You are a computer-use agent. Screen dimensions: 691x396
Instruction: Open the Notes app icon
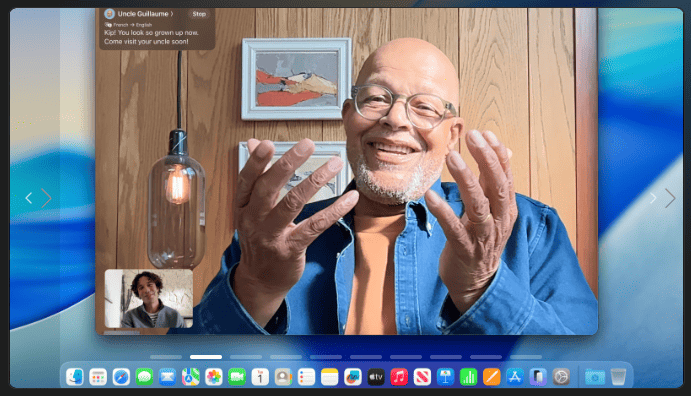point(330,377)
